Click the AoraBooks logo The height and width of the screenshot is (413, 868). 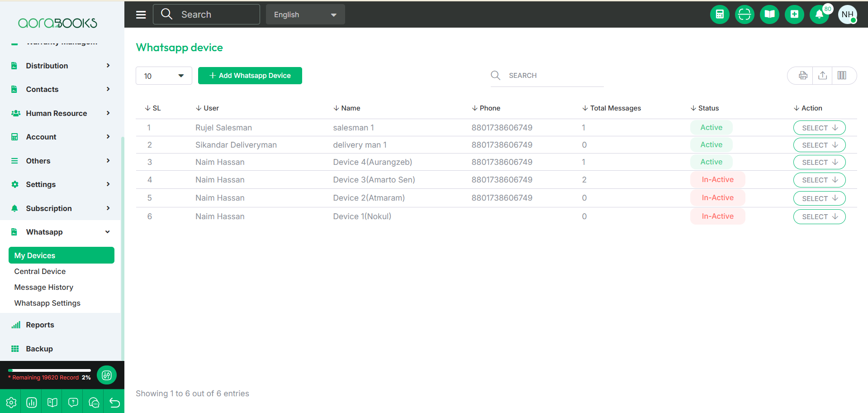click(x=57, y=23)
